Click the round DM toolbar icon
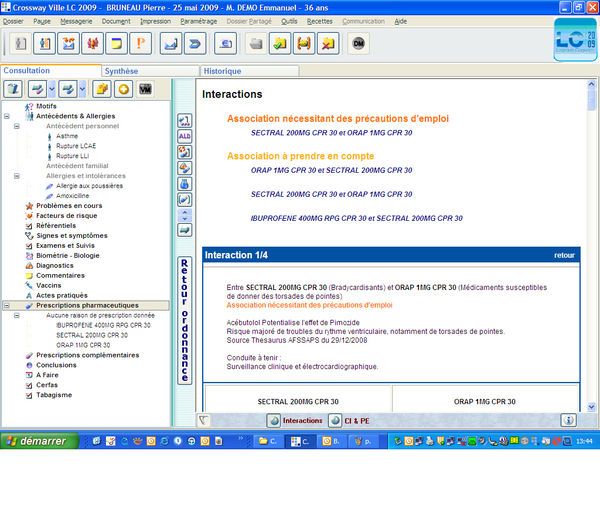This screenshot has height=512, width=600. tap(359, 44)
